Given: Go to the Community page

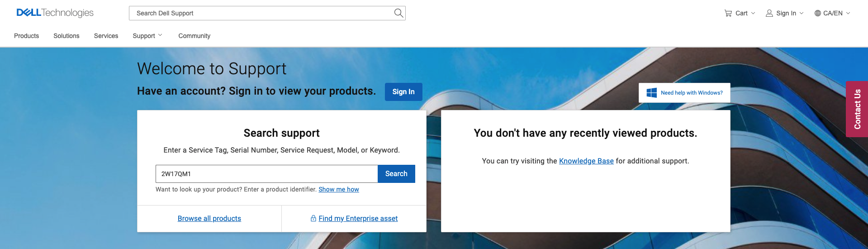Looking at the screenshot, I should pos(194,36).
